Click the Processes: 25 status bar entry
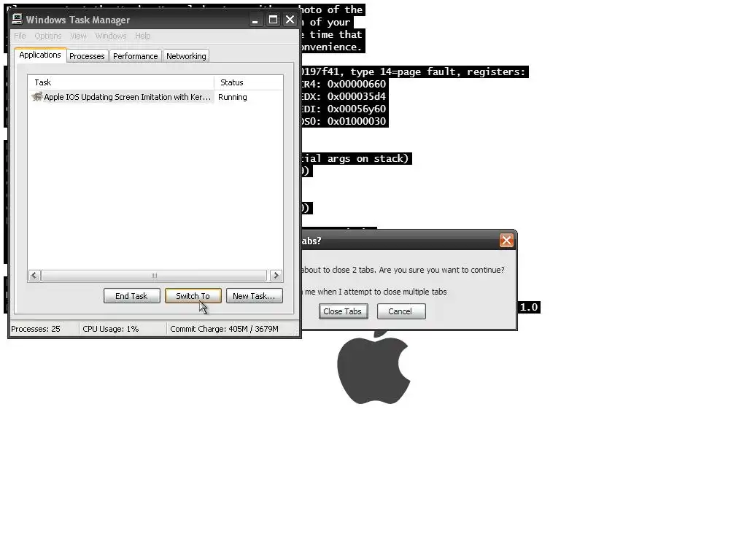This screenshot has height=560, width=747. pyautogui.click(x=36, y=329)
